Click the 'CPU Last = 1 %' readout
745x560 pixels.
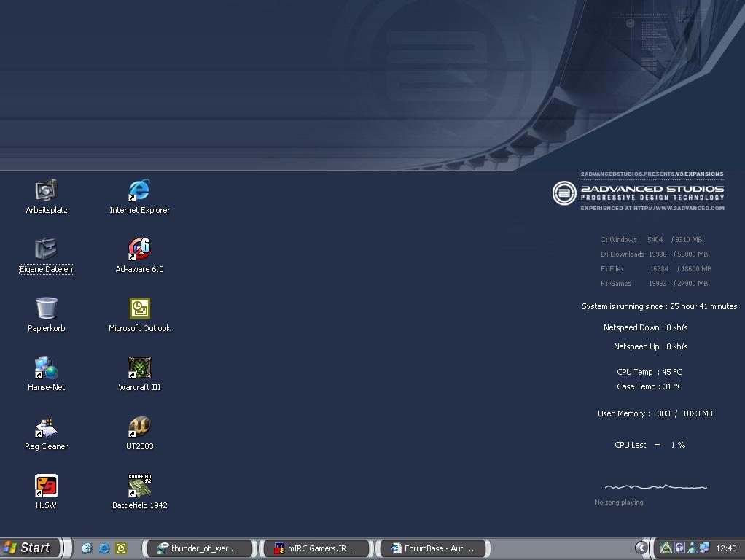click(650, 445)
